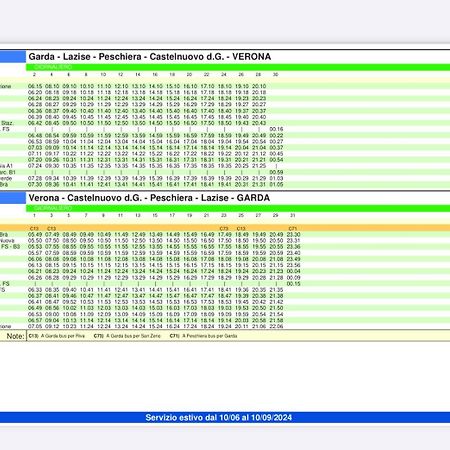The height and width of the screenshot is (450, 450).
Task: Click the blue square beside the Verona-Garda title
Action: pyautogui.click(x=13, y=198)
